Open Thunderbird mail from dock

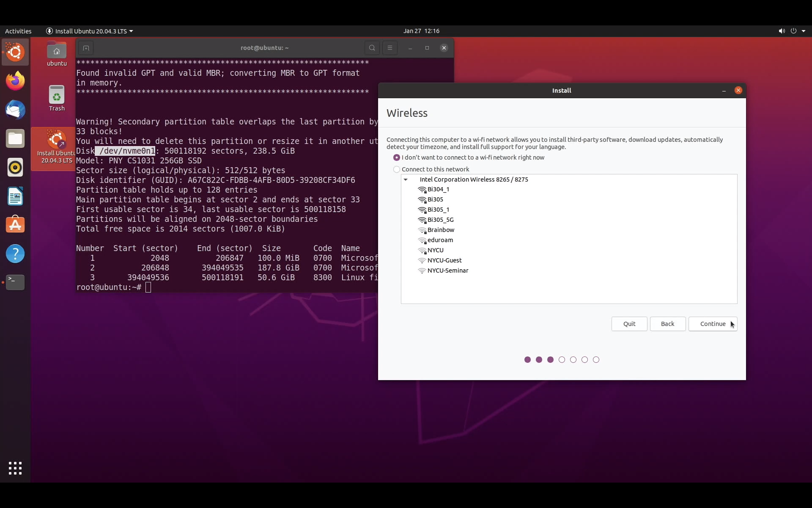15,110
